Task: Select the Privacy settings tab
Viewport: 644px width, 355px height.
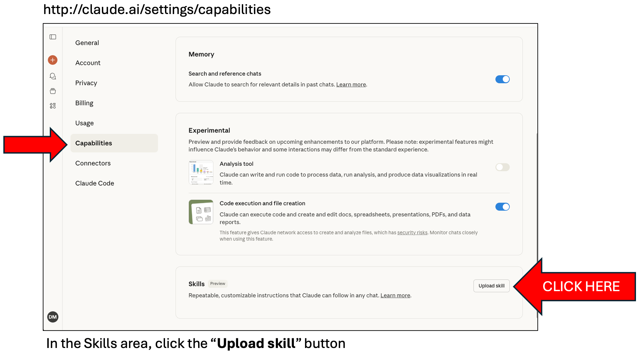Action: [x=86, y=83]
